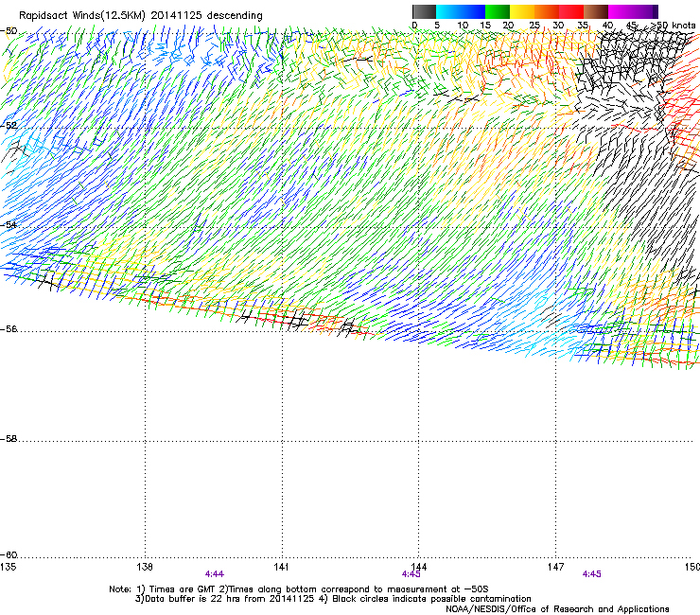The width and height of the screenshot is (700, 615).
Task: Click the purple '4:44' time label
Action: click(x=215, y=574)
